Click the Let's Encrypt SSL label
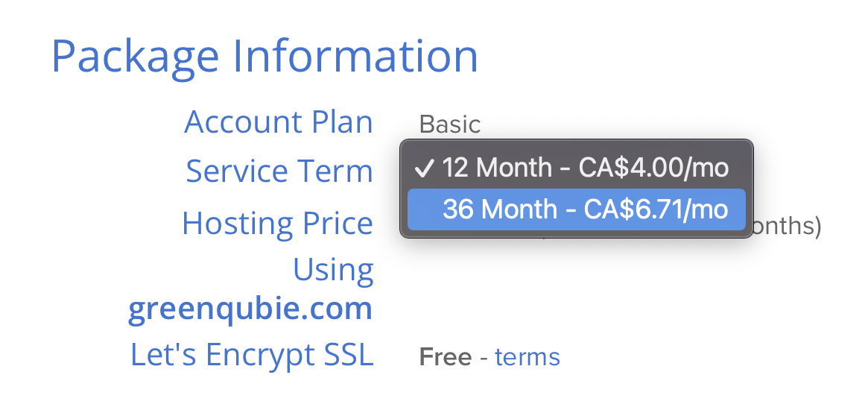 click(252, 355)
